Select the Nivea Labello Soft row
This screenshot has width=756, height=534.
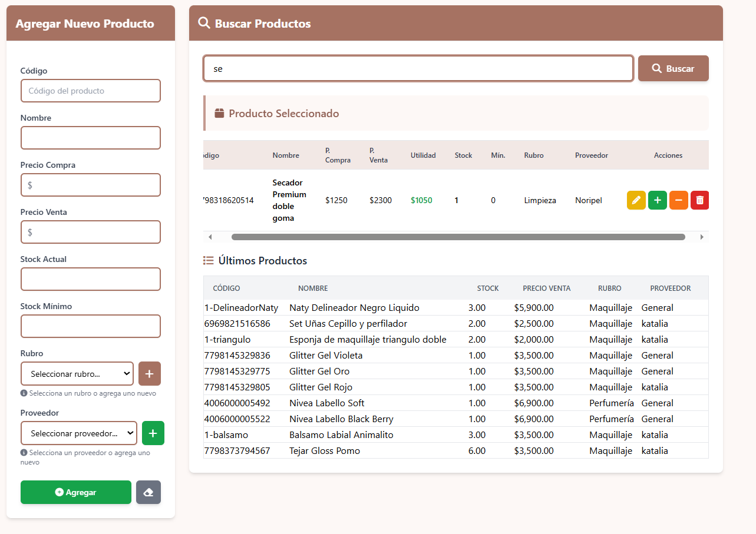[455, 403]
